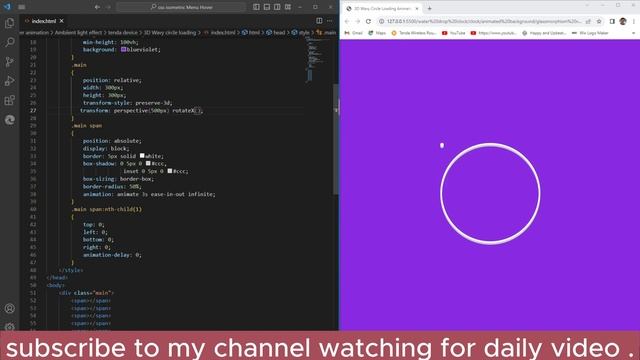The width and height of the screenshot is (640, 360).
Task: Click 'transform-style: preserve-3d;' code line
Action: (x=127, y=103)
